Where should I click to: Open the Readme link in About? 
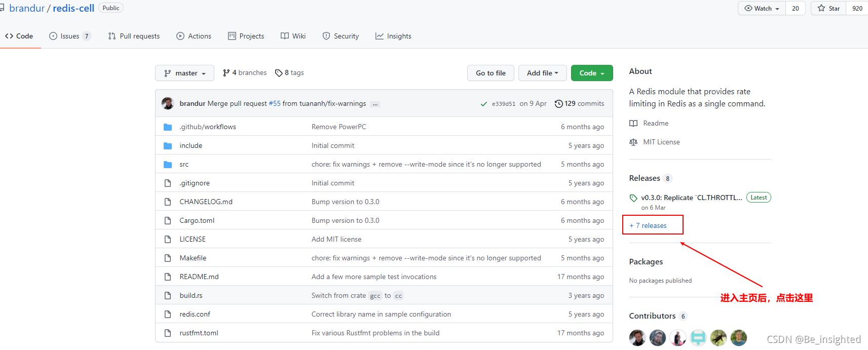tap(649, 123)
